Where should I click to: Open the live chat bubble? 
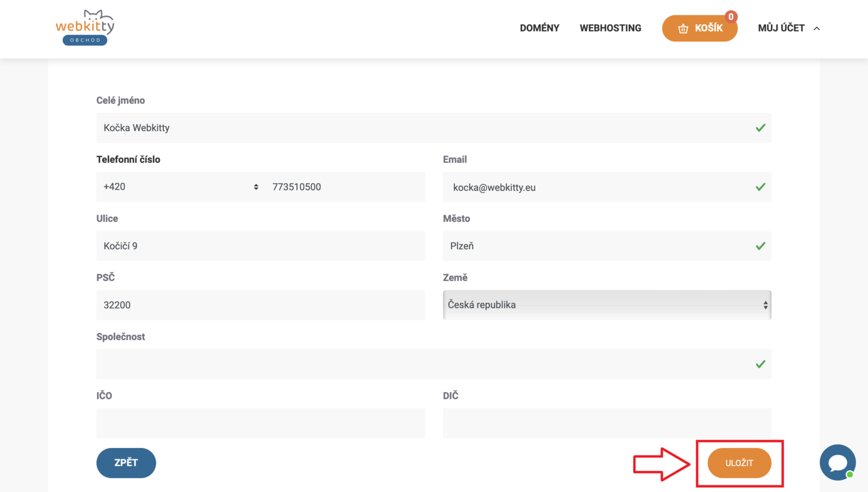(x=838, y=462)
